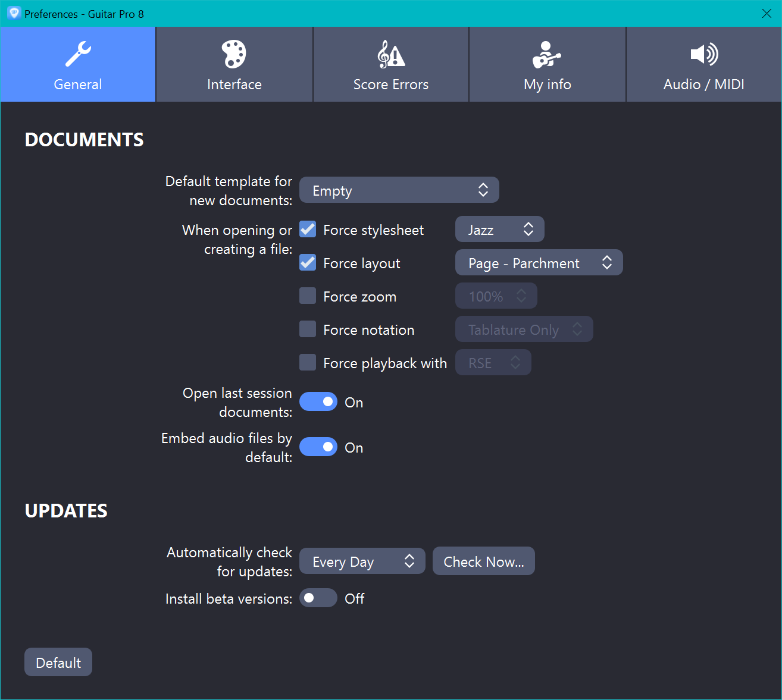Open the Page - Parchment layout dropdown
The image size is (782, 700).
pyautogui.click(x=539, y=262)
